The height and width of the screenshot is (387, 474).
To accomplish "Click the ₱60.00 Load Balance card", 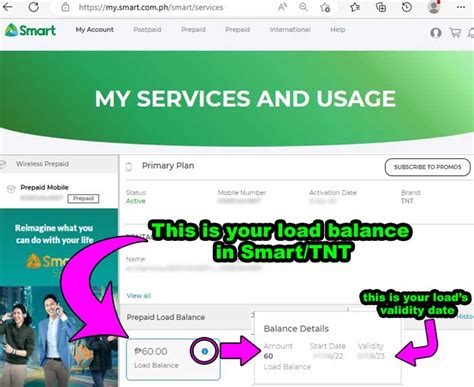I will coord(173,359).
